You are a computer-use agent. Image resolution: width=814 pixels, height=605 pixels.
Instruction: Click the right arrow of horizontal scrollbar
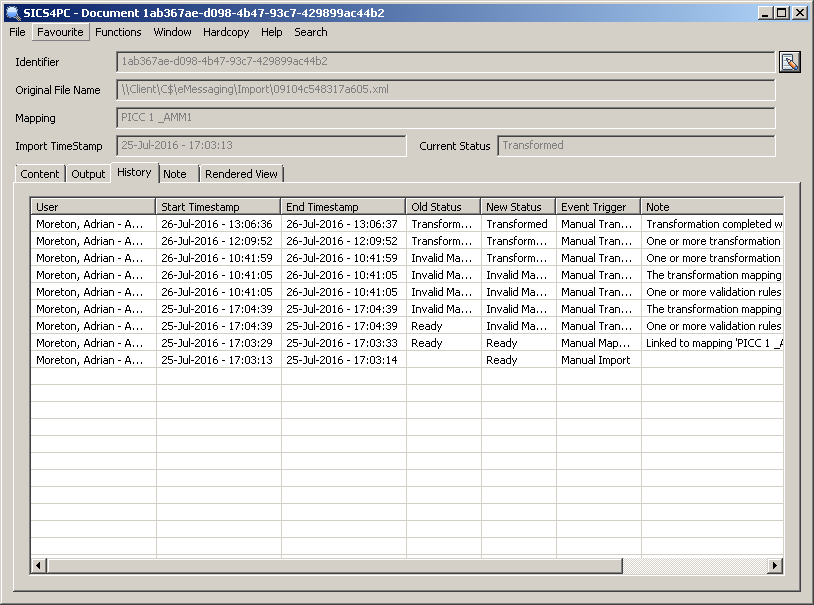[775, 566]
